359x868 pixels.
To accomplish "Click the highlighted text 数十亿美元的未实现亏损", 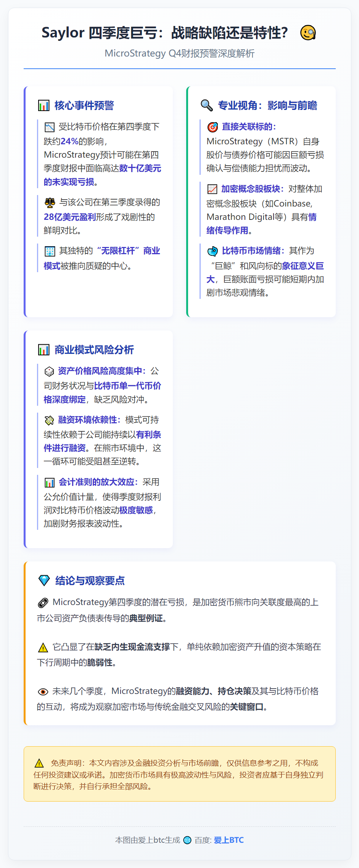I will 102,175.
